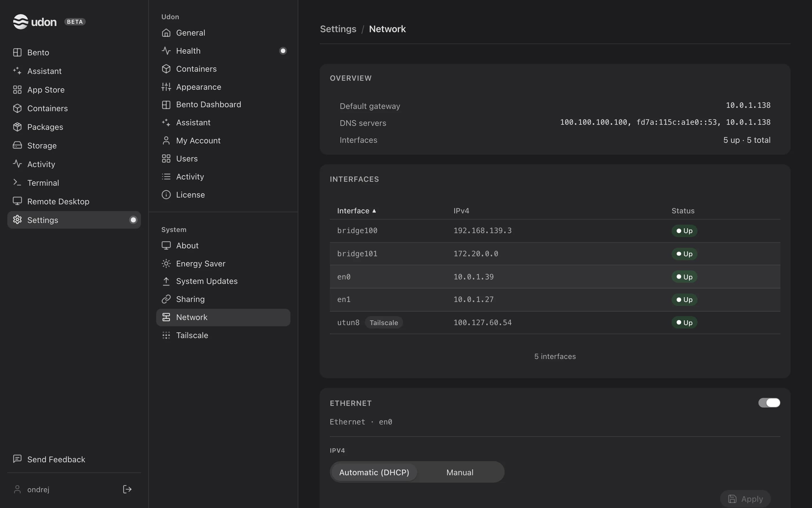Click the Up status of utun8
Screen dimensions: 812x508
(x=684, y=323)
